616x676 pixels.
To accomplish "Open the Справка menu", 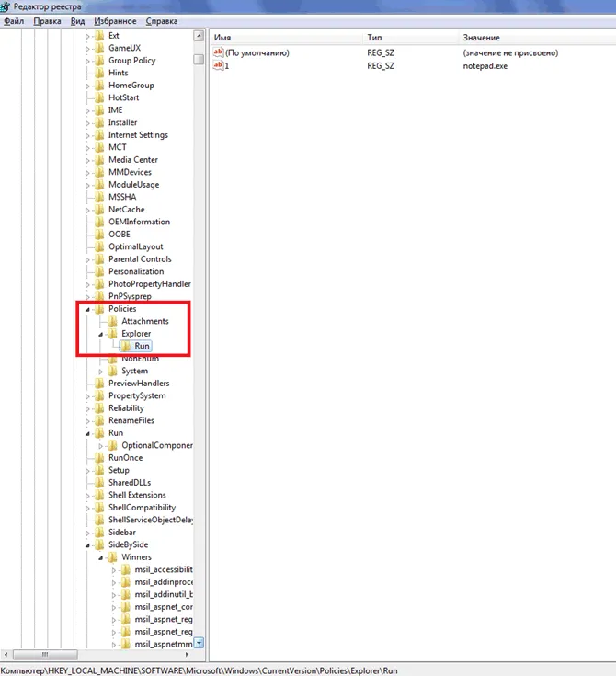I will pos(161,21).
